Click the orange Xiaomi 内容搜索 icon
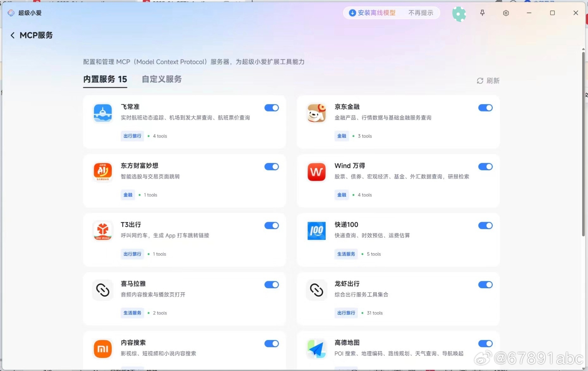588x371 pixels. point(103,349)
